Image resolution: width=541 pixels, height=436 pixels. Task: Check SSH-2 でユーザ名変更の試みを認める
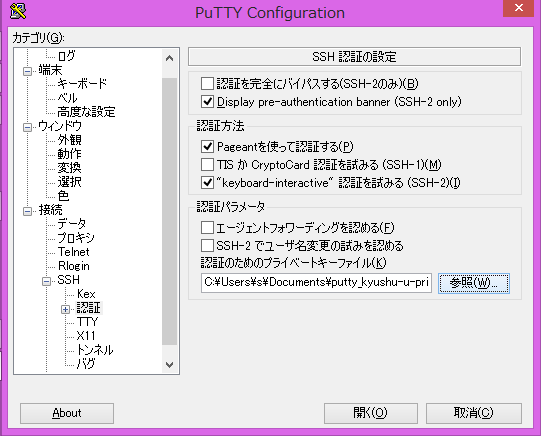tap(207, 246)
